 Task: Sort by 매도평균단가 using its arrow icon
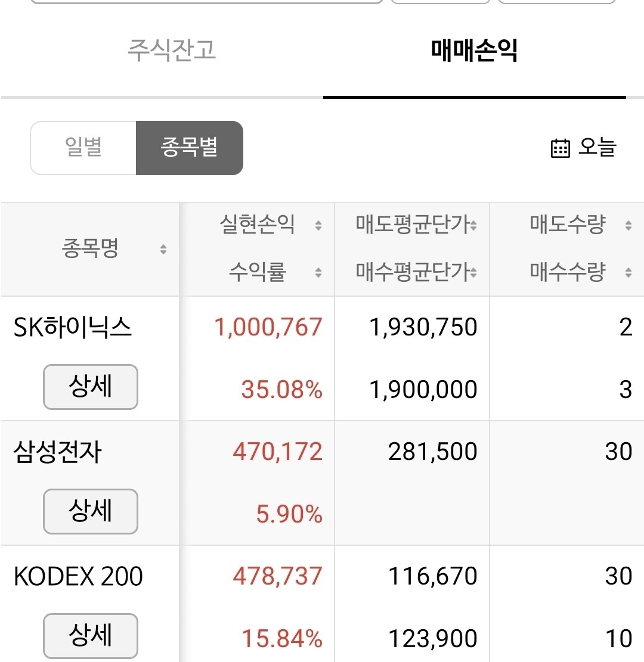[x=473, y=225]
